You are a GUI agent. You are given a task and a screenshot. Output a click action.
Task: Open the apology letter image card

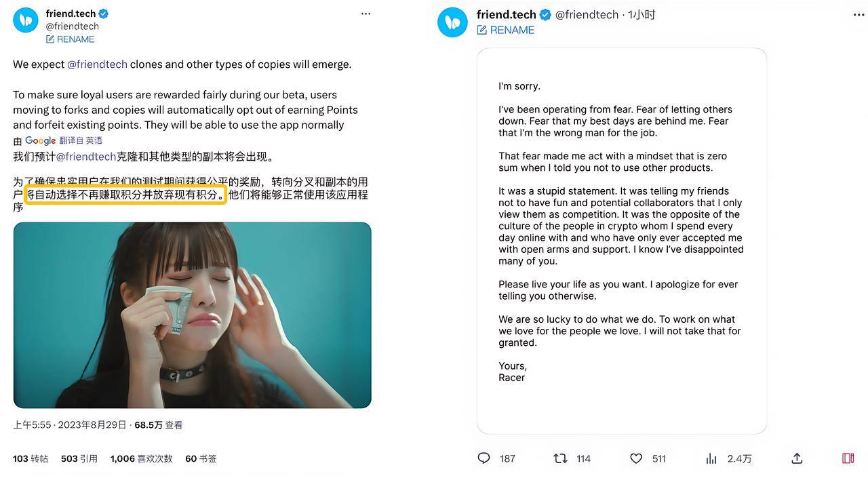(x=621, y=241)
